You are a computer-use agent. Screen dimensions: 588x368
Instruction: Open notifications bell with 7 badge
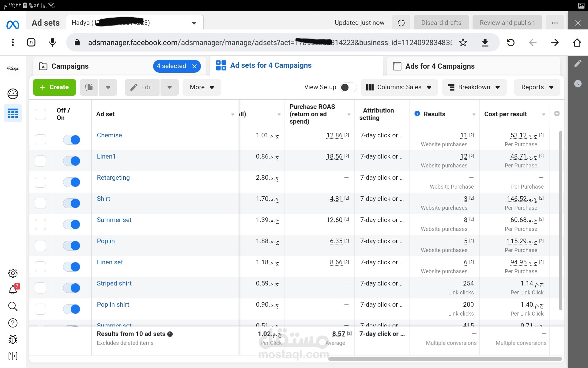(13, 289)
